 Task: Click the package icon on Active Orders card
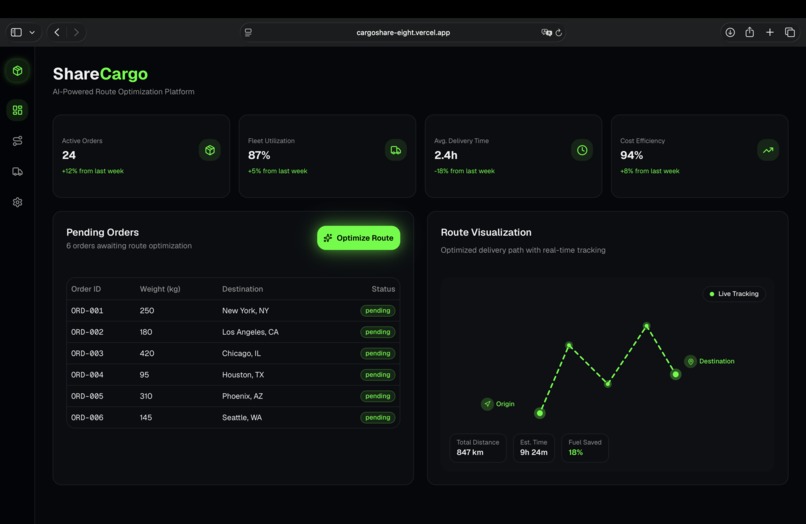tap(210, 150)
